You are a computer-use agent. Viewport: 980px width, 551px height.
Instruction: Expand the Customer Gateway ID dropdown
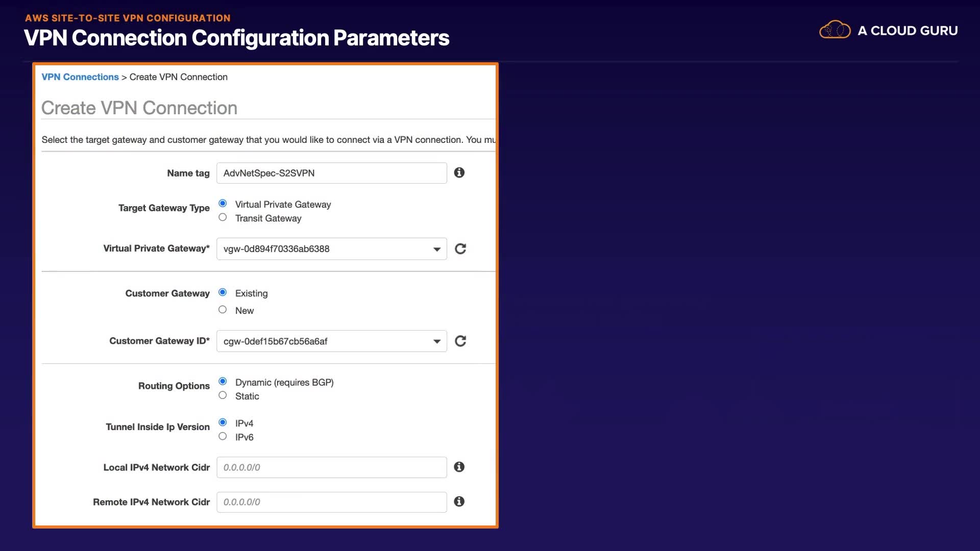point(331,341)
